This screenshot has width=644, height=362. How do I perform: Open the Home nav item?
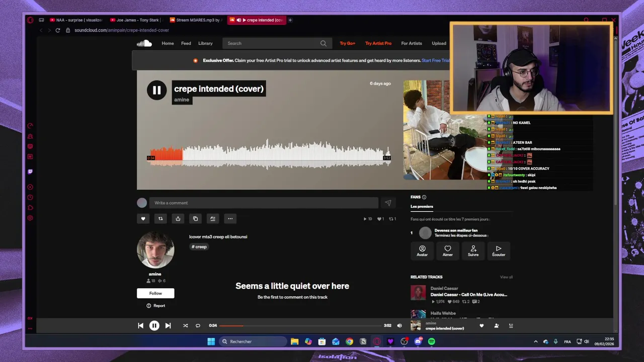click(x=168, y=43)
